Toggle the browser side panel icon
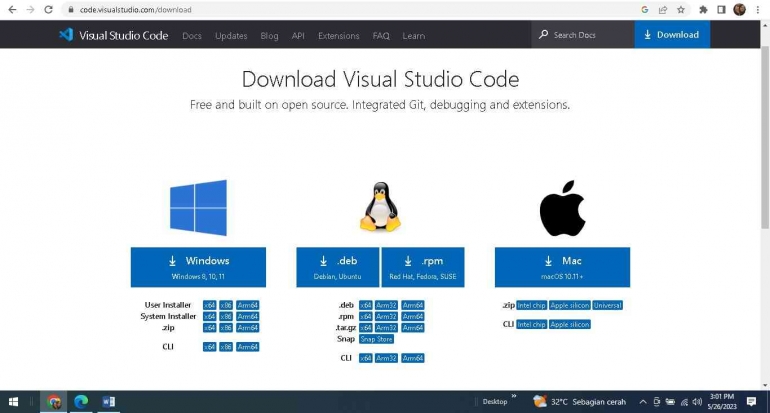This screenshot has width=770, height=413. pos(721,10)
